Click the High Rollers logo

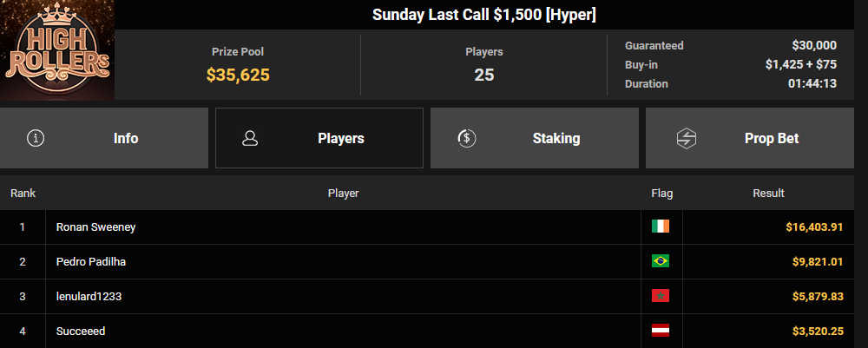coord(57,50)
